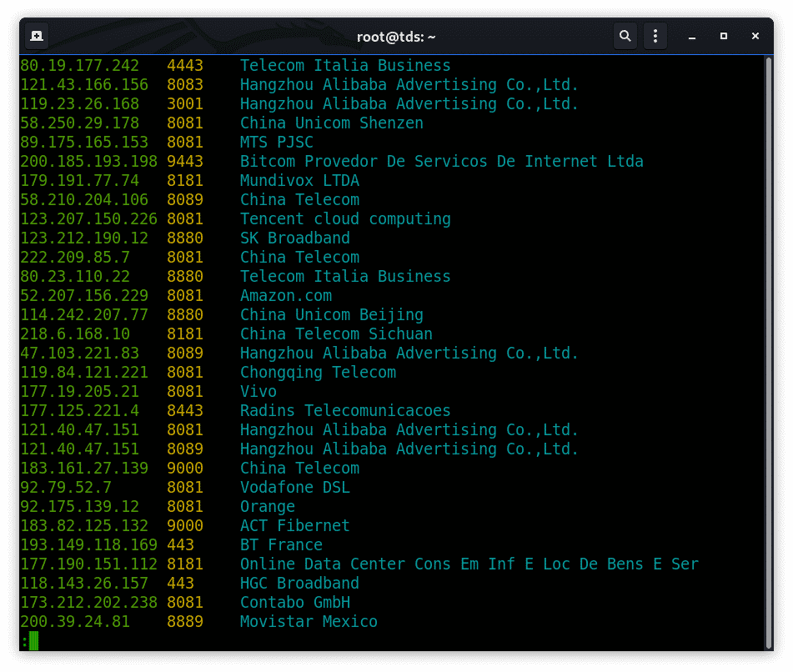Click 'Contabo GmbH' provider name

(295, 604)
